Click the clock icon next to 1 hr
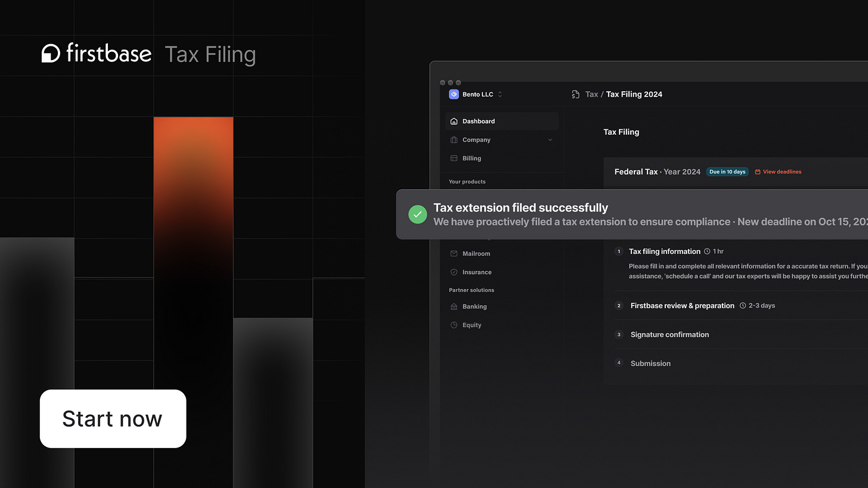This screenshot has width=868, height=488. click(x=707, y=251)
